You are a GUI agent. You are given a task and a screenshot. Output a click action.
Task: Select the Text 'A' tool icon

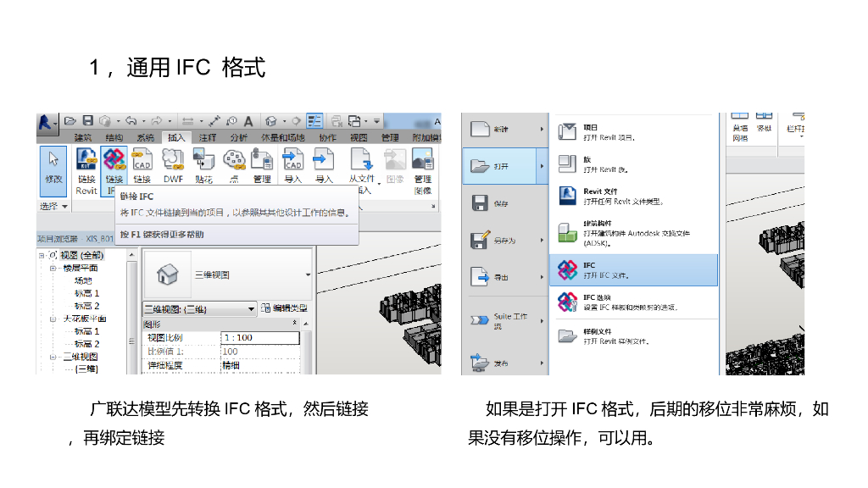tap(248, 120)
